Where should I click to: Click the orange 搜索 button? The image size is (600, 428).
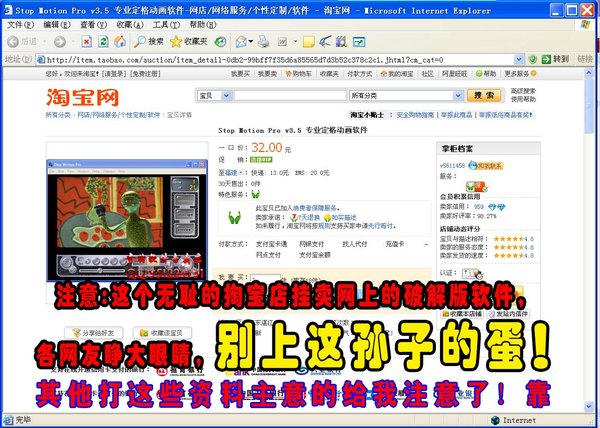coord(484,95)
